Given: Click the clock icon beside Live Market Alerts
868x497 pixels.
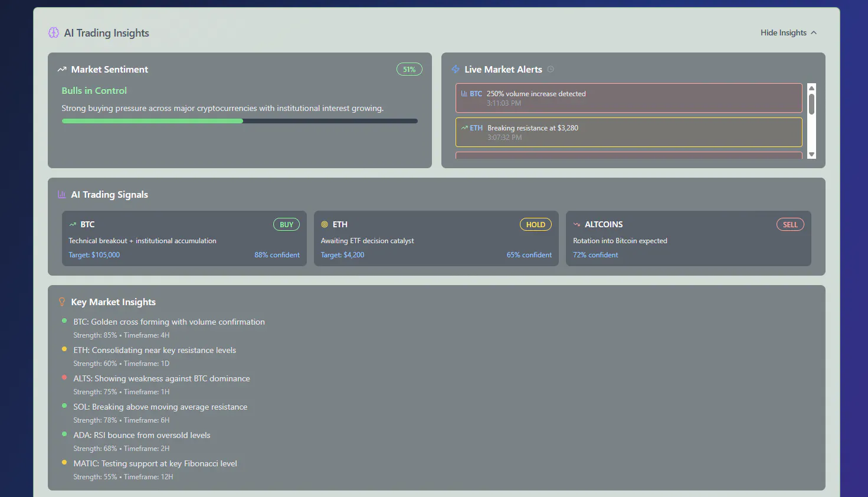Looking at the screenshot, I should 551,69.
